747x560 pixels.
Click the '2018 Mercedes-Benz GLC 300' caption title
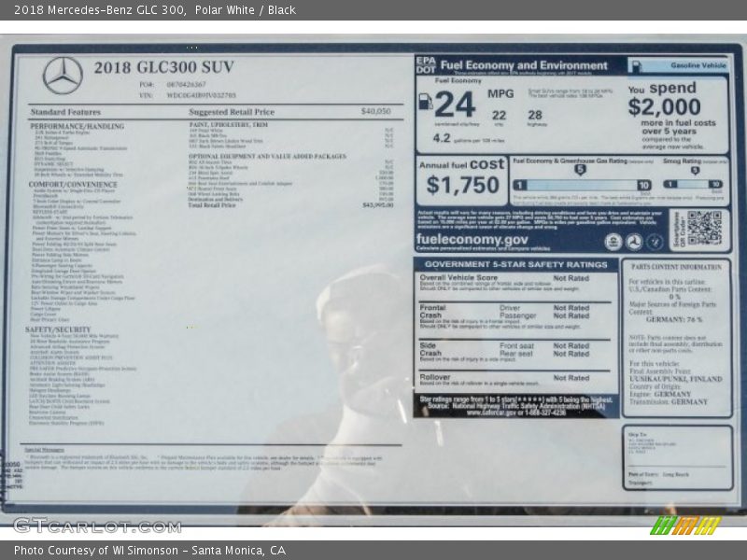point(99,10)
